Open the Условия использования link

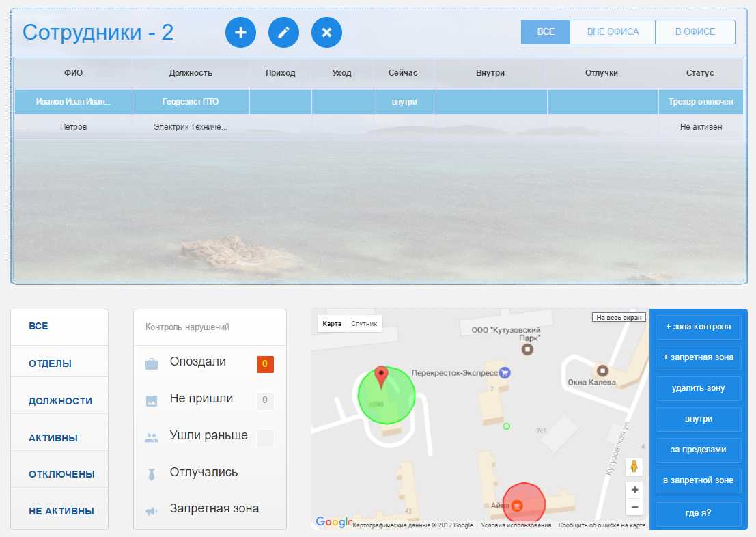516,525
